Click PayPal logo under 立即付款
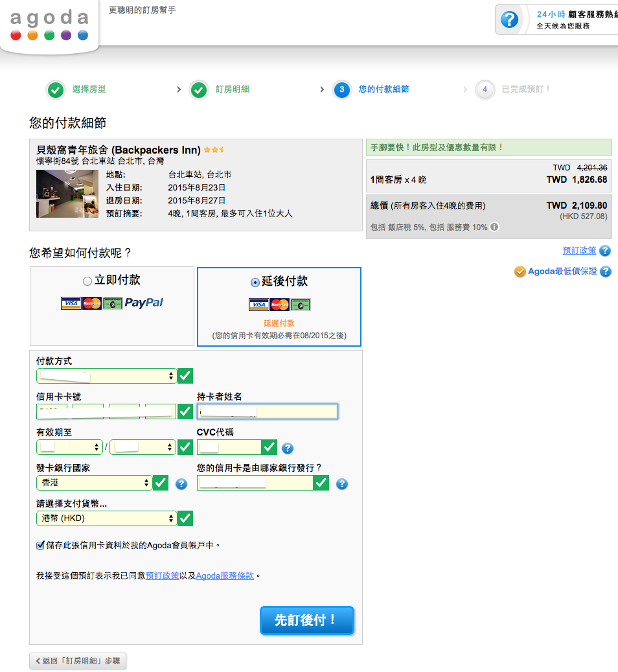The height and width of the screenshot is (672, 618). (144, 303)
